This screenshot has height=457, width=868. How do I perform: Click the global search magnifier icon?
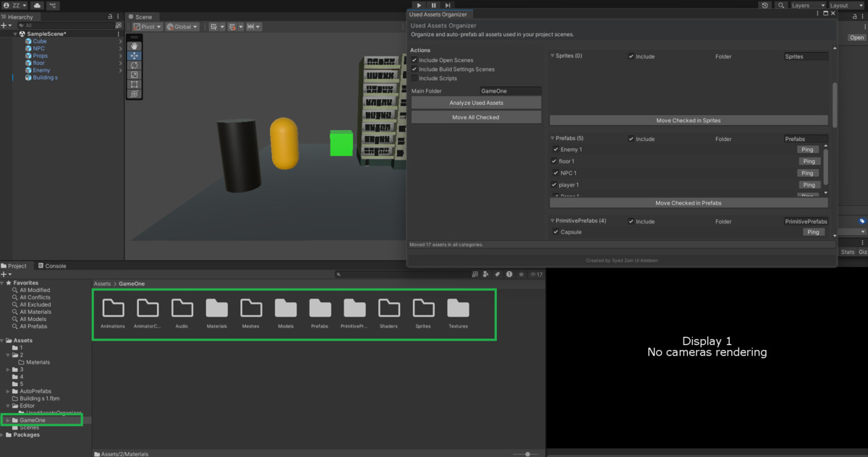[x=781, y=5]
